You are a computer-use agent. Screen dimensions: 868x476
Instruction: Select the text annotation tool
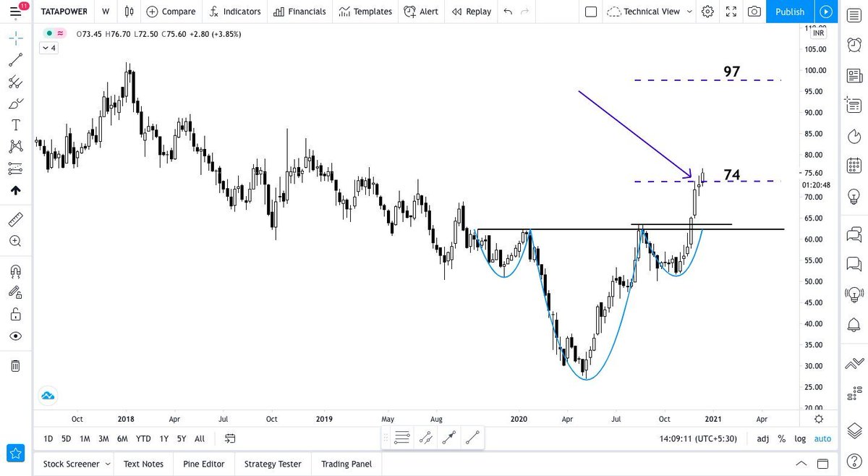click(15, 125)
